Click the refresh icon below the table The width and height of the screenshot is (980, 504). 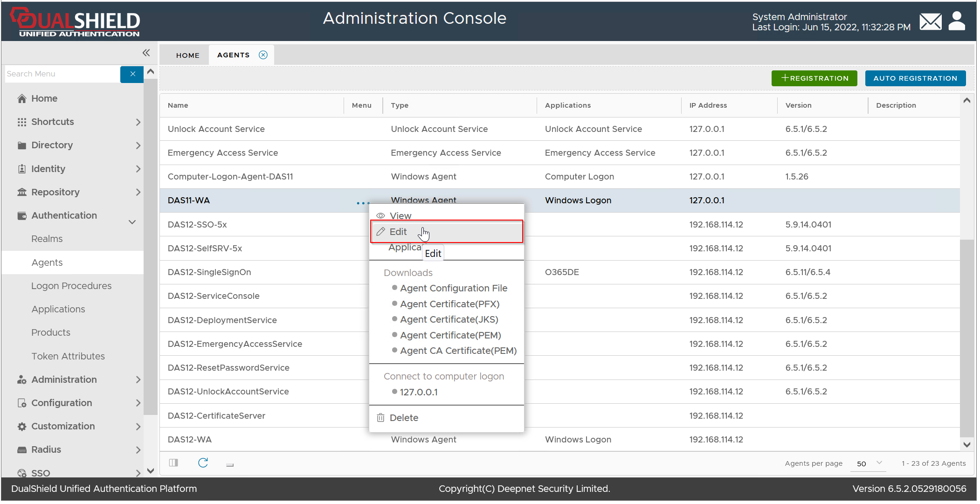point(203,463)
